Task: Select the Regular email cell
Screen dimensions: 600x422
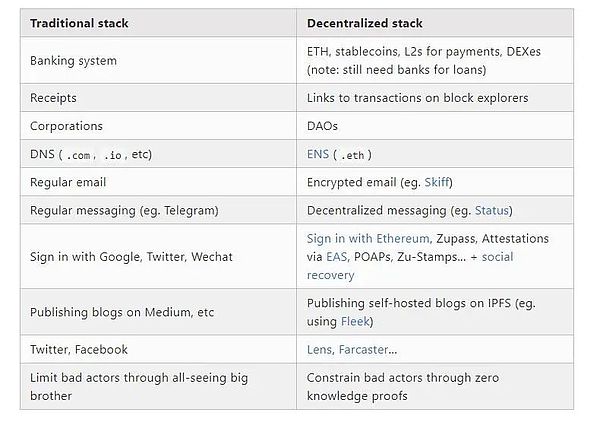Action: tap(68, 183)
